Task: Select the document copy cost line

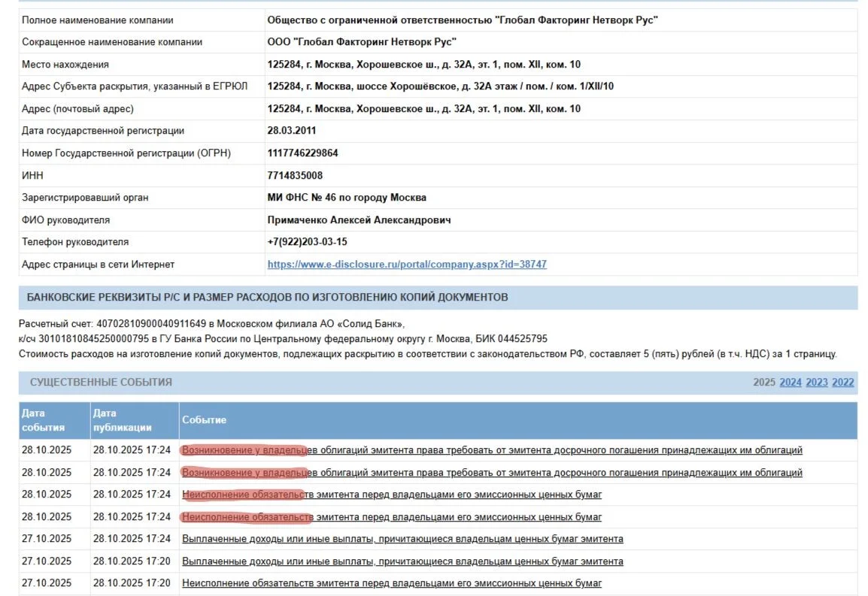Action: click(427, 353)
